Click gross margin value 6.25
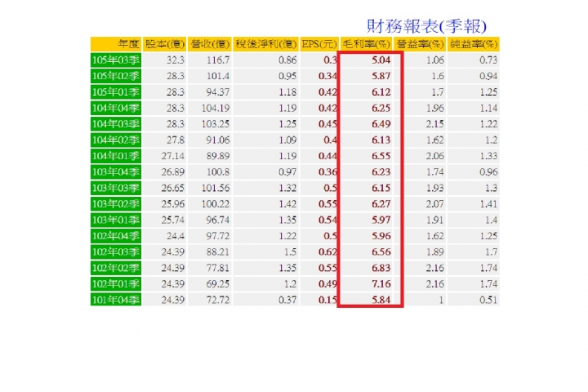Screen dimensions: 588x392 (x=381, y=108)
